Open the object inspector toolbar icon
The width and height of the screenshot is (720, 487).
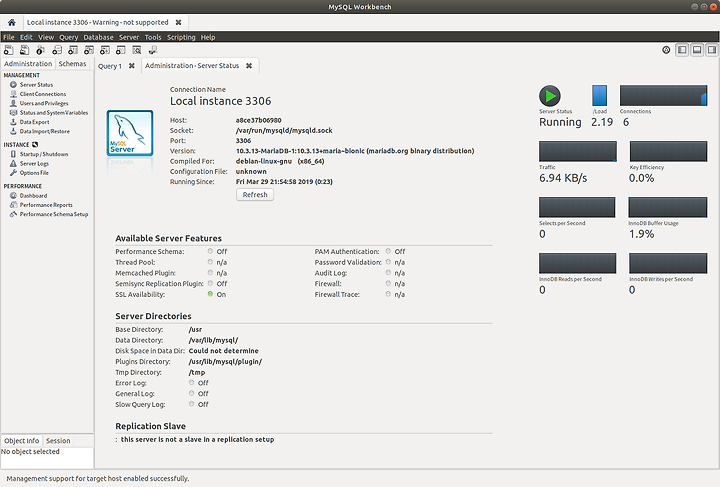point(40,50)
